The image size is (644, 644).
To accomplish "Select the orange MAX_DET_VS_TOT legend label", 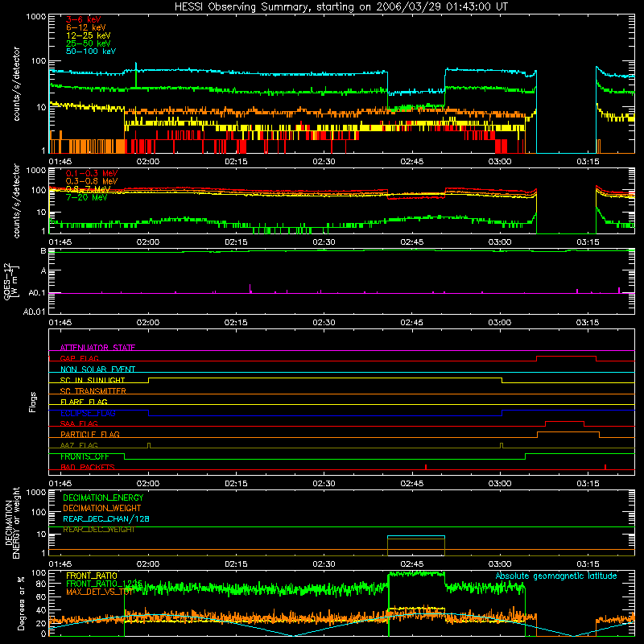I will point(100,592).
